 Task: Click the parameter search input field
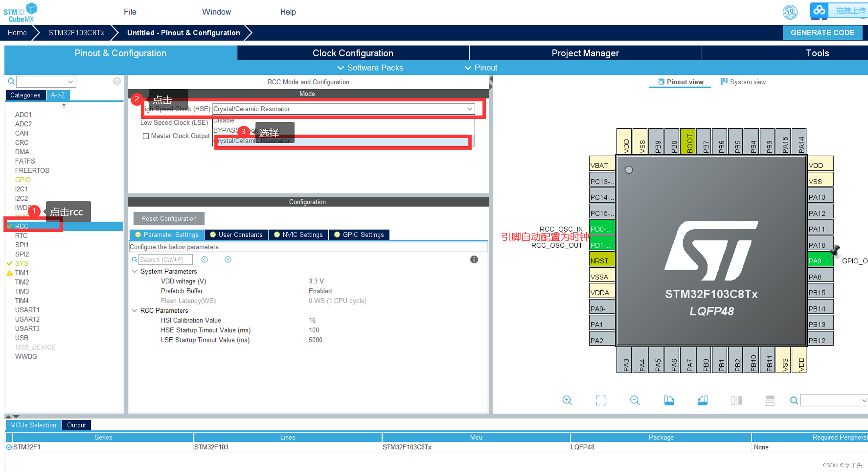click(x=165, y=259)
